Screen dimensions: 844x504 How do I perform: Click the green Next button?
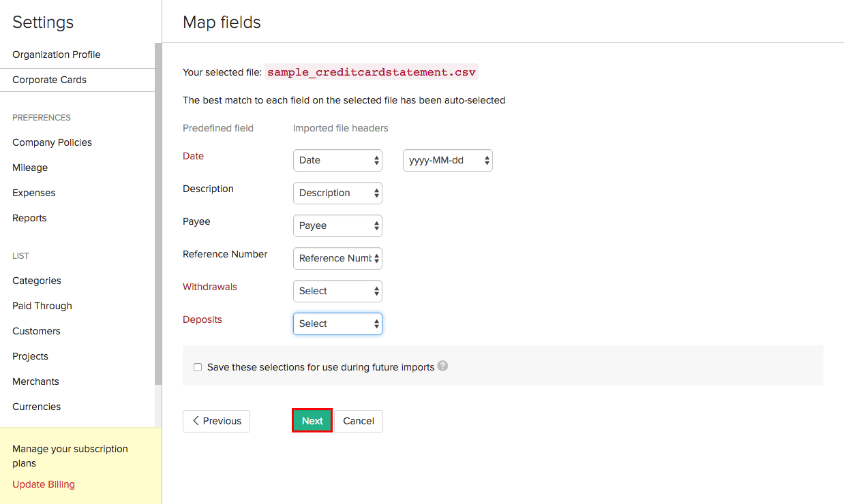(312, 421)
